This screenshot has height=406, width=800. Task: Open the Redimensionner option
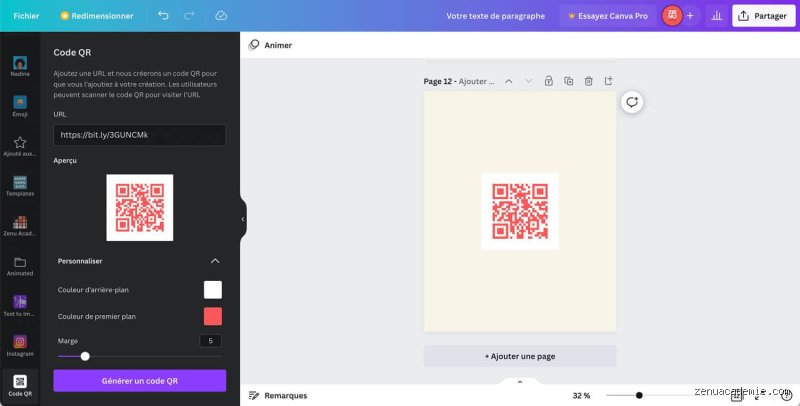pyautogui.click(x=97, y=16)
